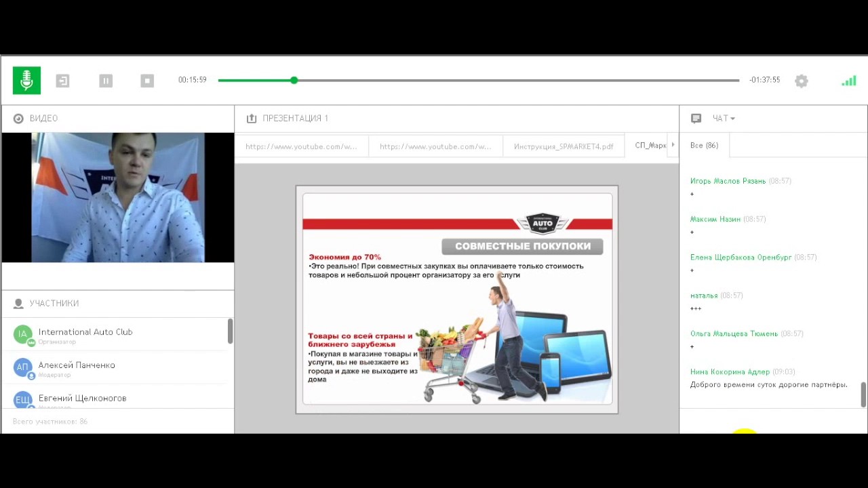Viewport: 868px width, 488px height.
Task: Click the СОВМЕСТНЫЕ ПОКУПКИ slide
Action: point(457,299)
